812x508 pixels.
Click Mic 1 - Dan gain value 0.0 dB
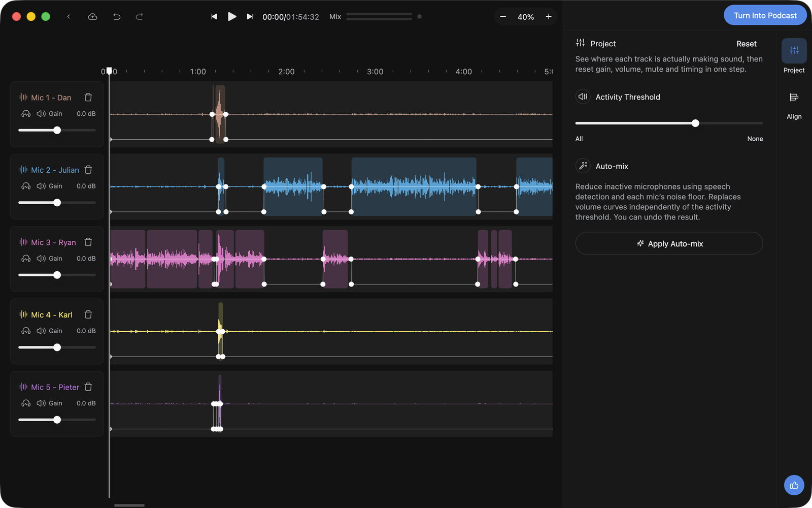tap(86, 114)
